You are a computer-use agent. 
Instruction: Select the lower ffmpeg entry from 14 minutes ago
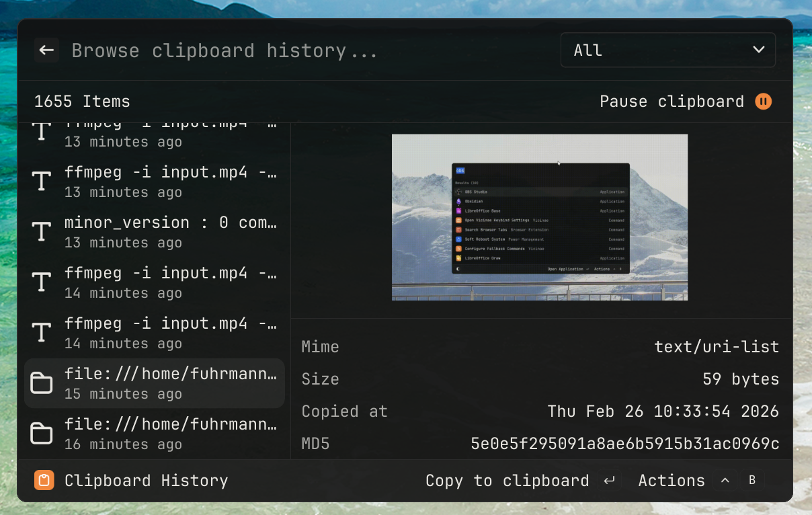click(x=170, y=333)
